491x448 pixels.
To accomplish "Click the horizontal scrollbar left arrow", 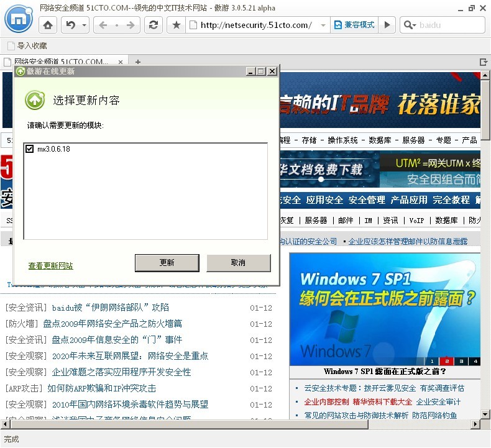I will [x=5, y=424].
